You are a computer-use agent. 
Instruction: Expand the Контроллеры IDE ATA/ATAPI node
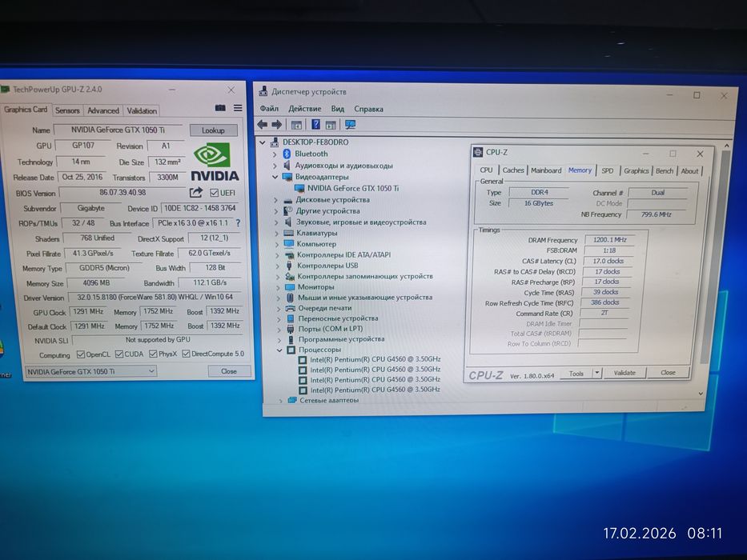277,254
